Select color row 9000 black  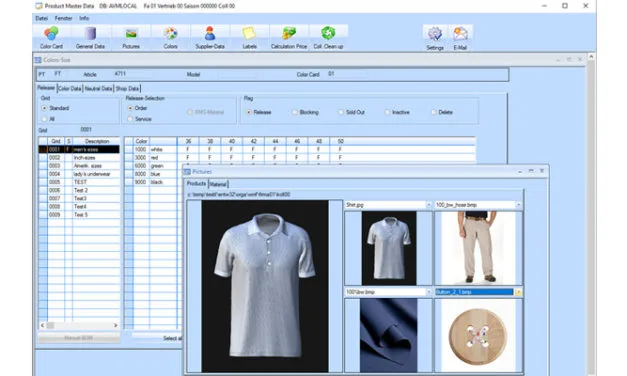(x=154, y=182)
